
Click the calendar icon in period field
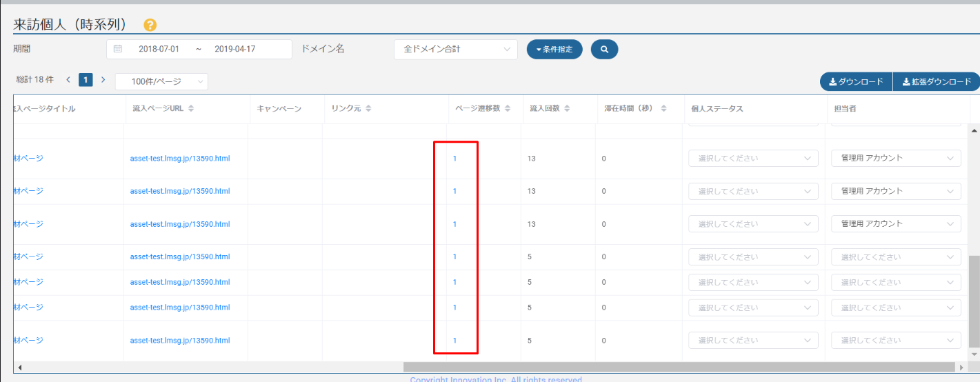[118, 49]
